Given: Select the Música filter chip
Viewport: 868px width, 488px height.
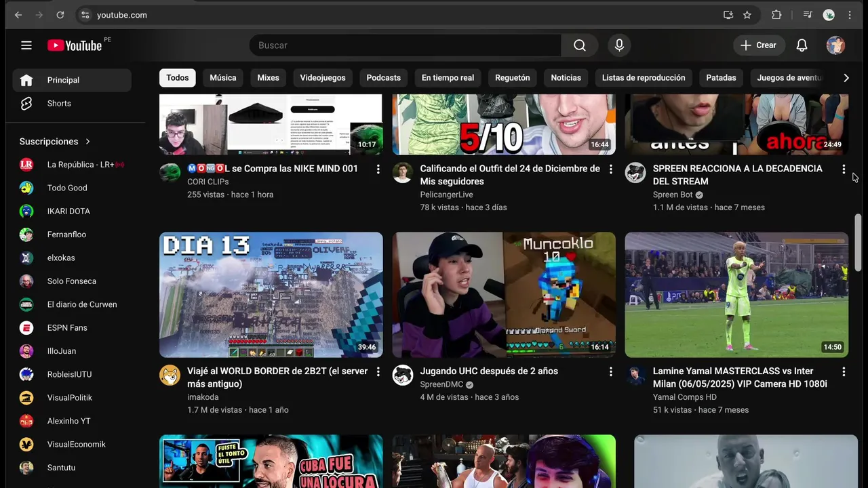Looking at the screenshot, I should [x=223, y=78].
